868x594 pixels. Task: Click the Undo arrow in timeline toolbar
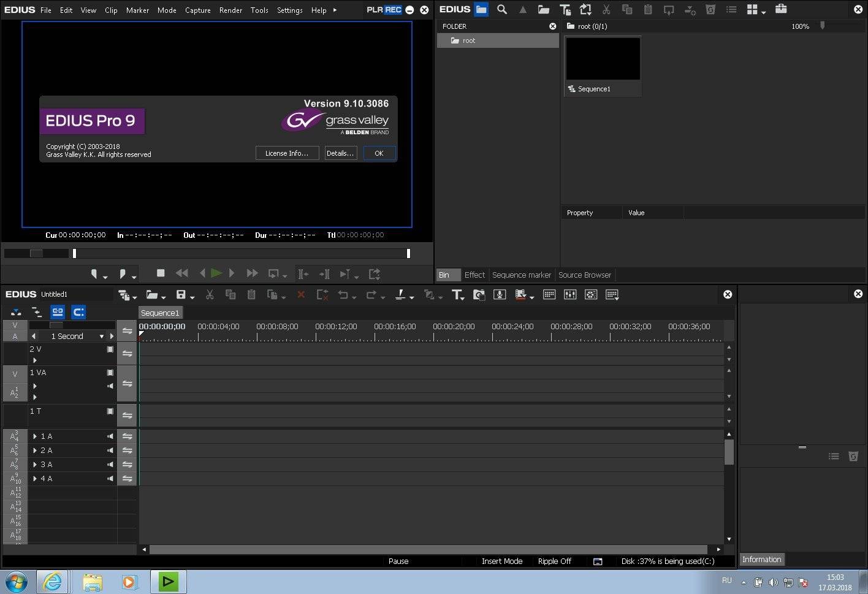tap(343, 295)
